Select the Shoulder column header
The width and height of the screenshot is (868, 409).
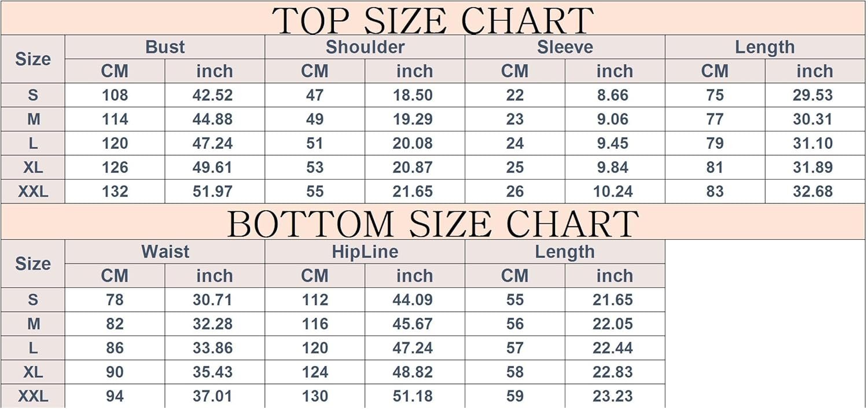pos(365,47)
